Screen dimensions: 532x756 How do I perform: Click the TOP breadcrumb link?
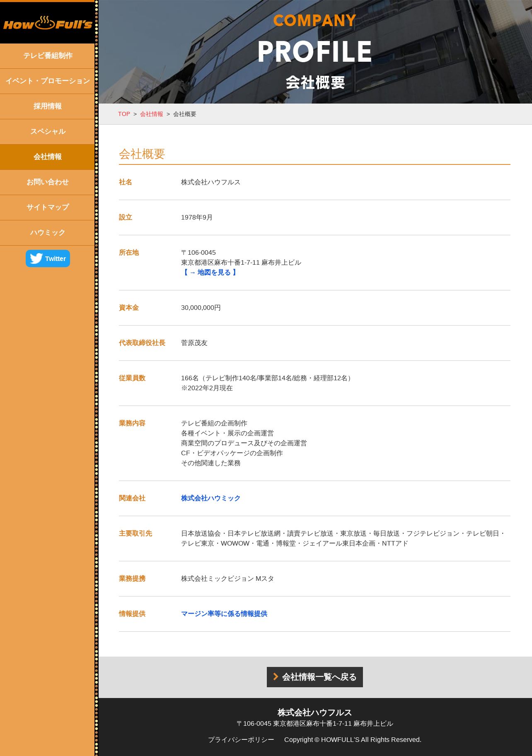[x=124, y=114]
